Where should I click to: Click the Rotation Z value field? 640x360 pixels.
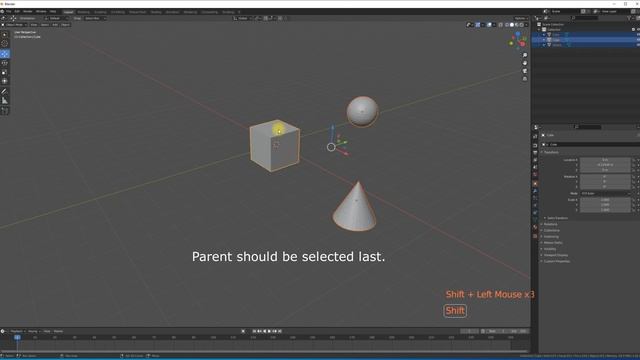click(605, 187)
